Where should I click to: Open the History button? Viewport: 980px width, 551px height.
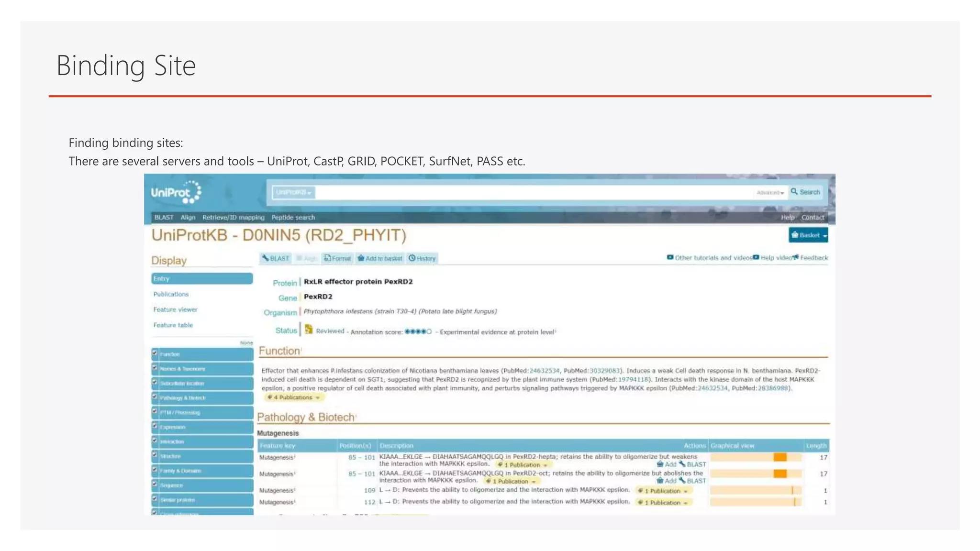[422, 258]
